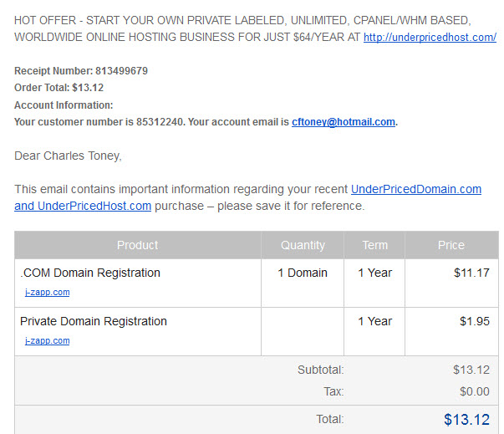504x434 pixels.
Task: Click the Receipt Number 813499679 line
Action: tap(81, 71)
